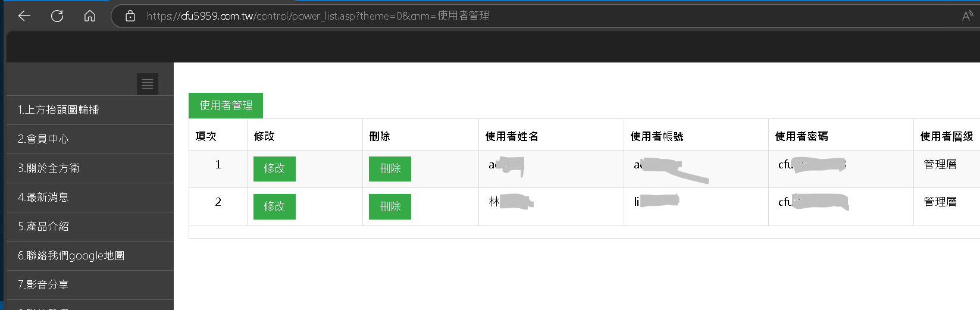Click the 使用者帳號 column header

(656, 136)
